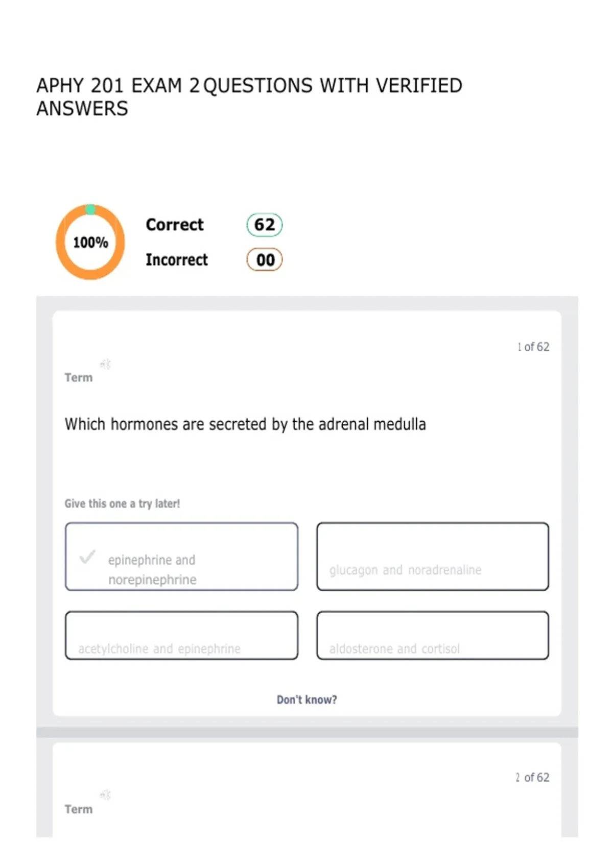Screen dimensions: 613x868
Task: Choose acetylcholine and epinephrine option
Action: click(181, 635)
